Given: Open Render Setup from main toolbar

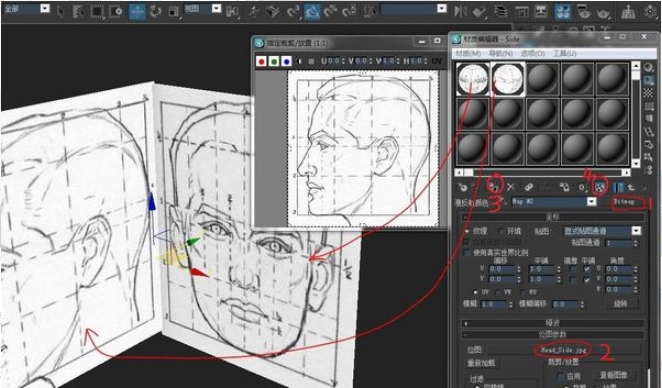Looking at the screenshot, I should coord(583,11).
